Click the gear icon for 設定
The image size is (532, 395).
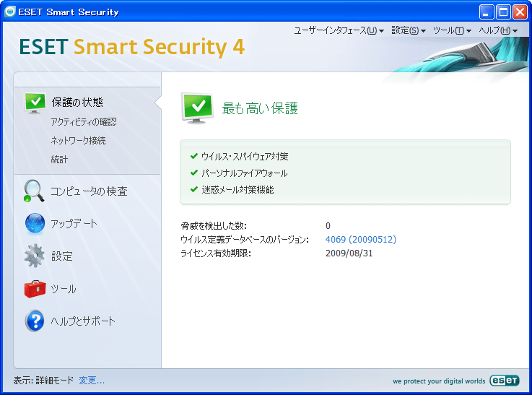(x=34, y=256)
